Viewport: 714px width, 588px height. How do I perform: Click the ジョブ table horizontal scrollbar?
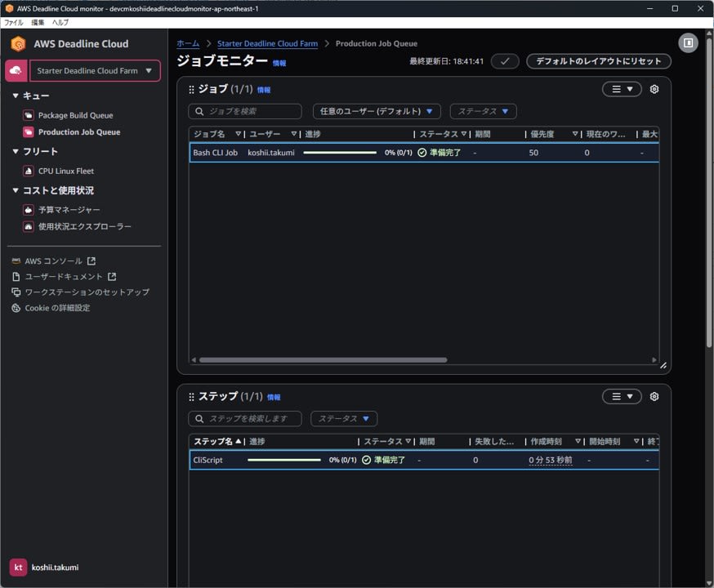(x=324, y=360)
